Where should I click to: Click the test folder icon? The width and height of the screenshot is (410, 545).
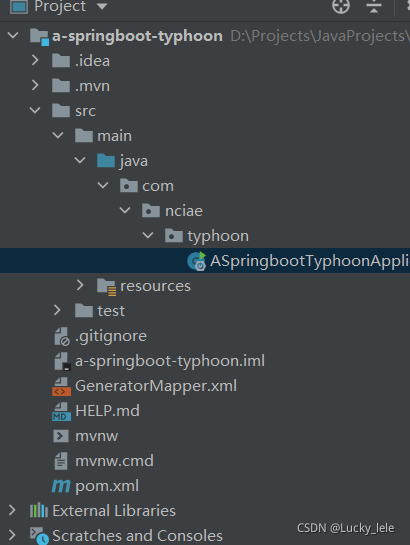[x=84, y=311]
